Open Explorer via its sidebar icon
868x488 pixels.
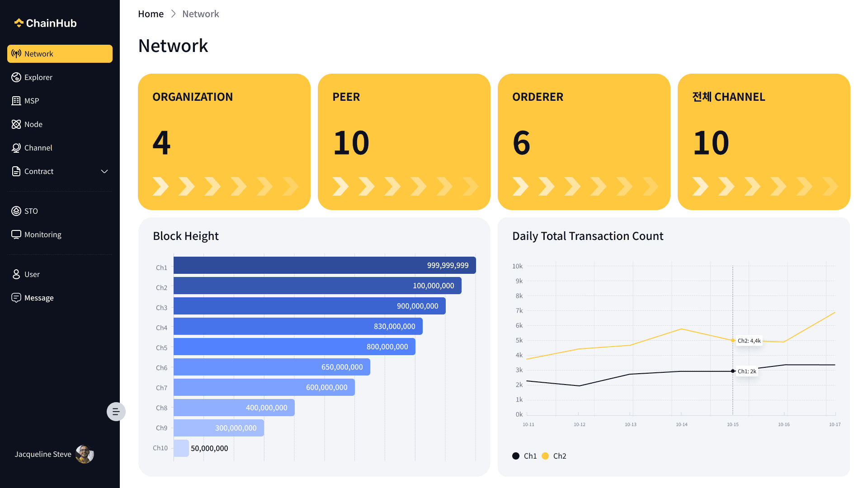click(16, 77)
